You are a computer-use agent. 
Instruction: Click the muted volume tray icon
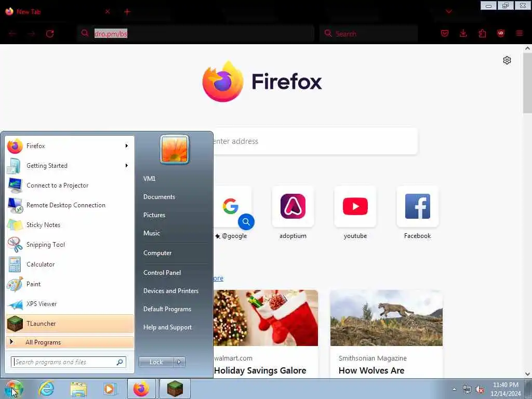click(x=480, y=390)
